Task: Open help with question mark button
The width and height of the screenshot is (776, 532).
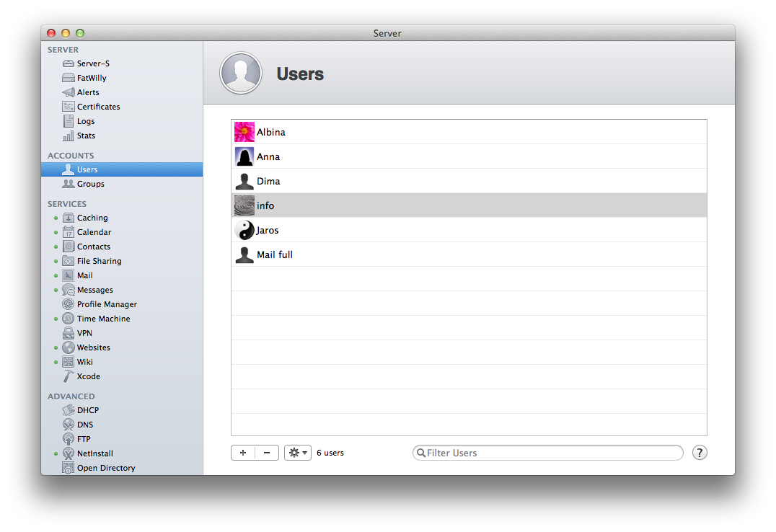Action: tap(700, 453)
